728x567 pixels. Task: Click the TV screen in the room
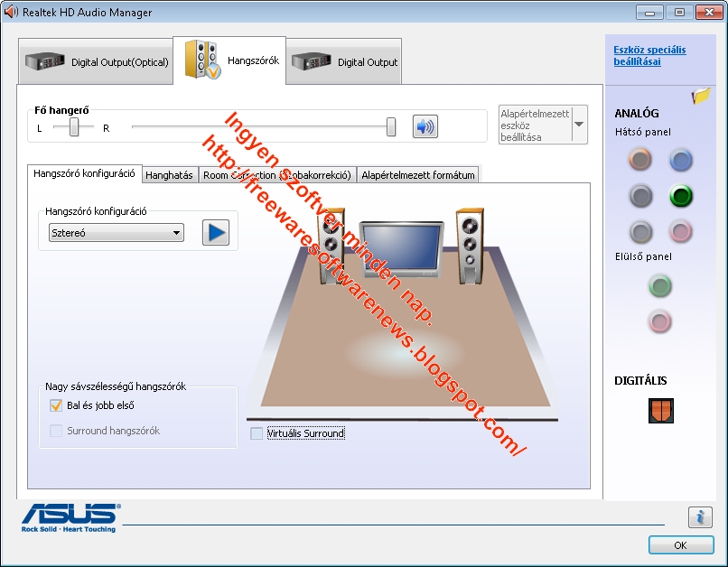(402, 248)
